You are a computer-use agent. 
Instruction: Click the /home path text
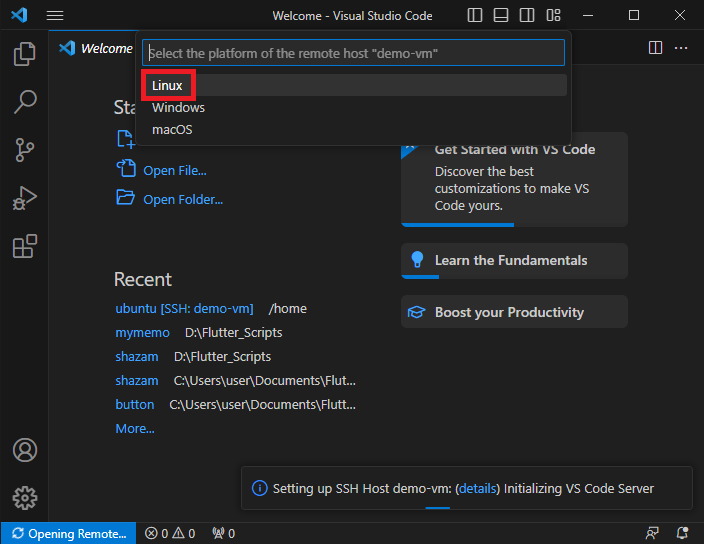(288, 309)
